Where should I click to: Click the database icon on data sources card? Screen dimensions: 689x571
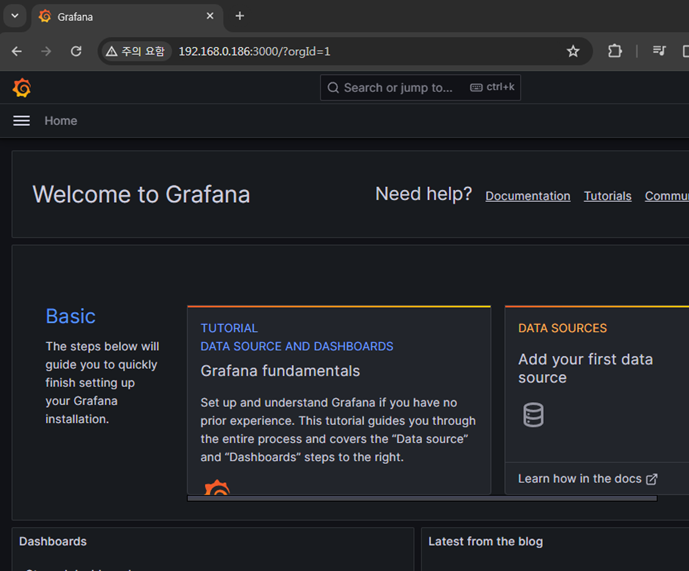pos(533,415)
